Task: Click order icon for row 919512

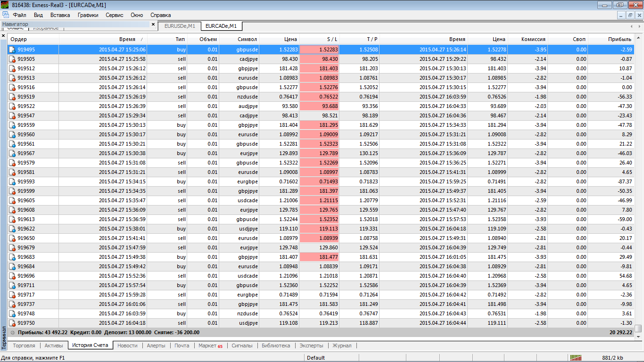Action: 12,68
